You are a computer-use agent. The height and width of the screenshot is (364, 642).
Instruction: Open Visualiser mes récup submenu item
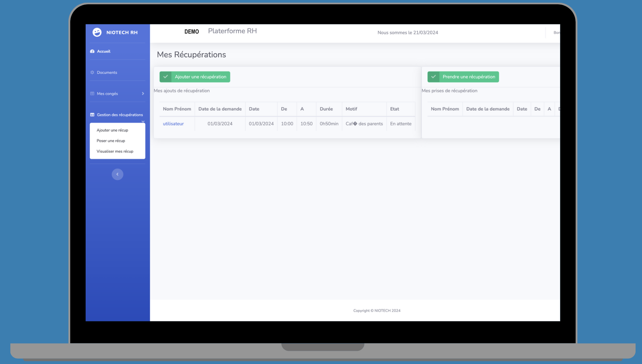pyautogui.click(x=115, y=151)
